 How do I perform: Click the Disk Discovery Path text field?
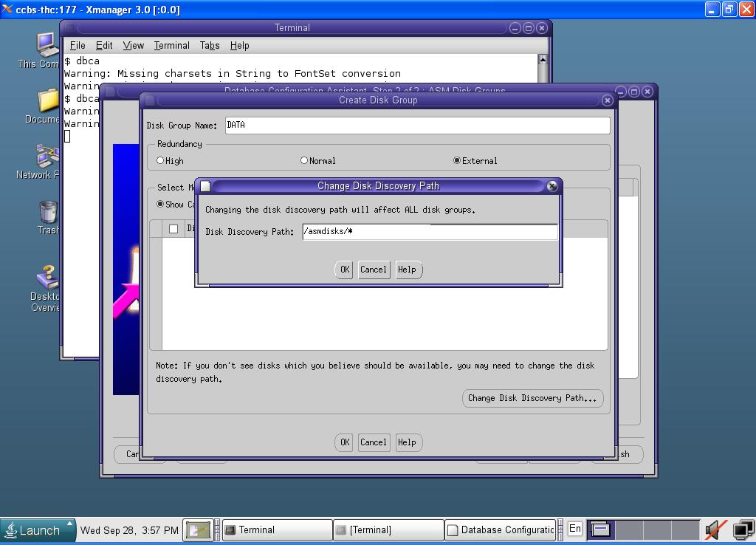(x=430, y=232)
